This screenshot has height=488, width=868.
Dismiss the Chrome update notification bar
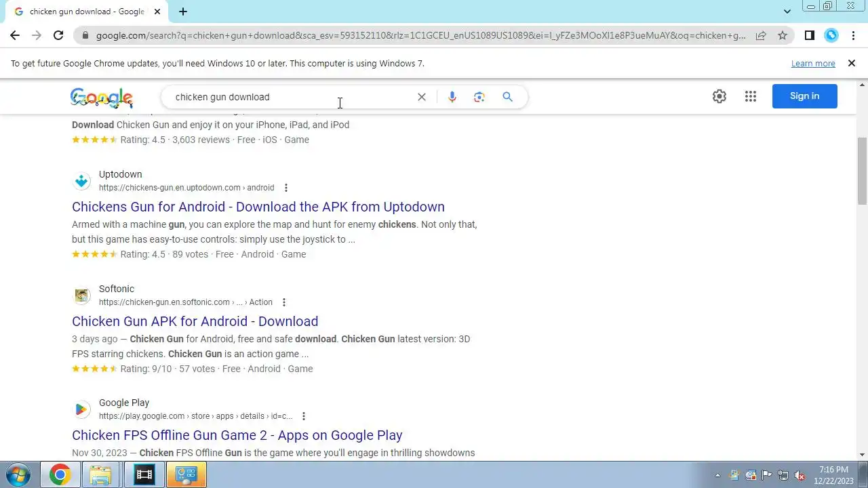click(852, 63)
